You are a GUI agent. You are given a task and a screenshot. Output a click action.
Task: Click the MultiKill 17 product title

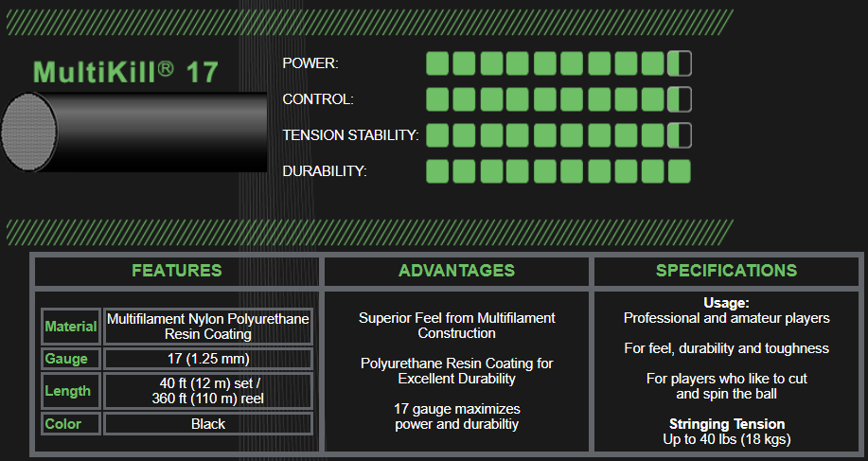point(126,72)
